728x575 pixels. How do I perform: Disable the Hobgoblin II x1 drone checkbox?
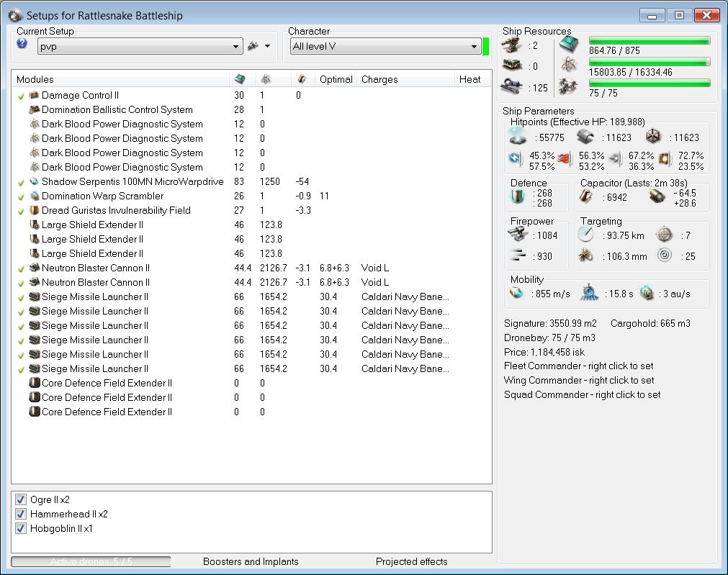click(20, 528)
